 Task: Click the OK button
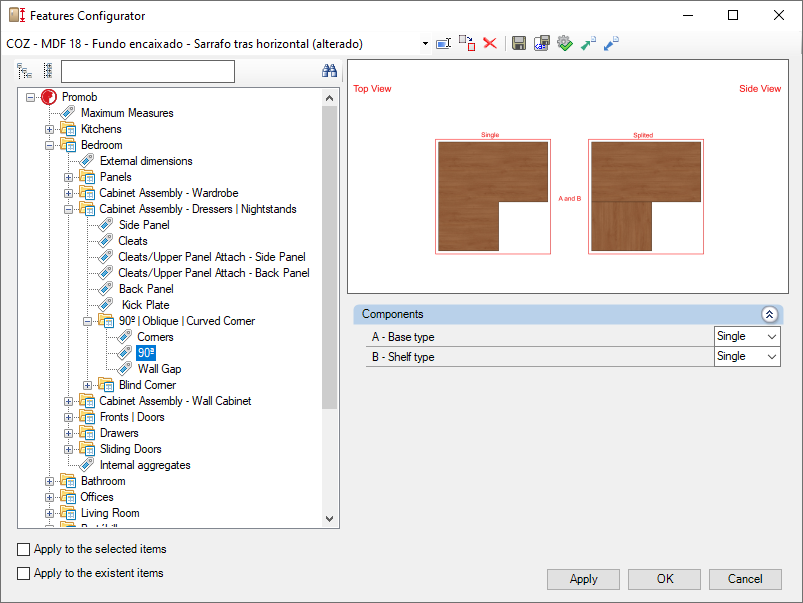point(664,579)
